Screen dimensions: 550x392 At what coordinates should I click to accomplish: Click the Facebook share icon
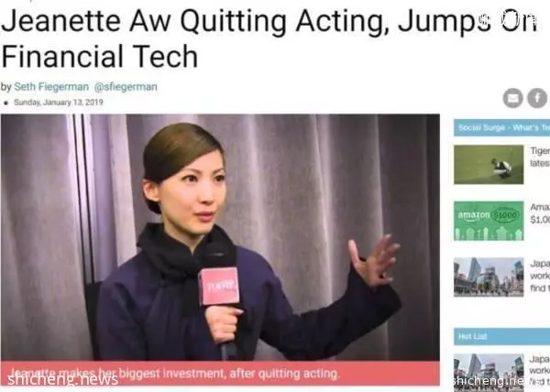click(537, 98)
